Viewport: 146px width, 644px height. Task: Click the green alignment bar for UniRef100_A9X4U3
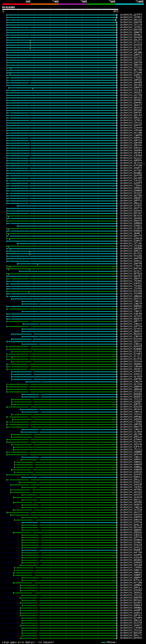tap(69, 638)
